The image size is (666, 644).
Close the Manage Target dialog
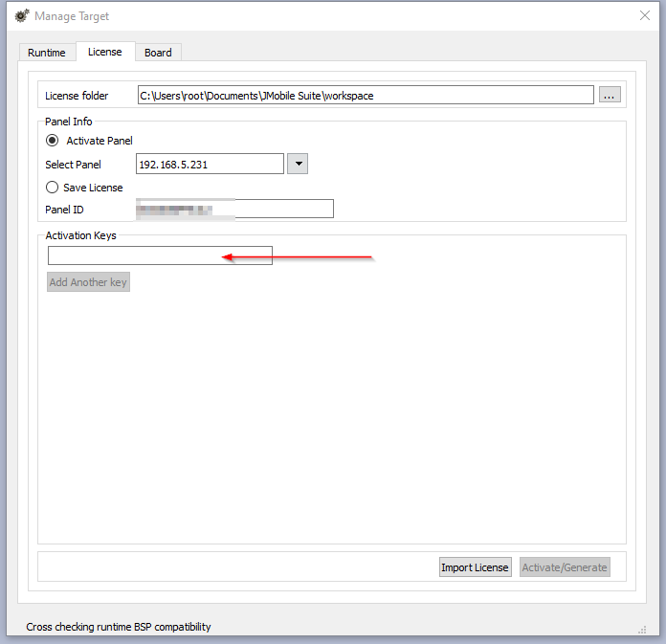[x=644, y=15]
